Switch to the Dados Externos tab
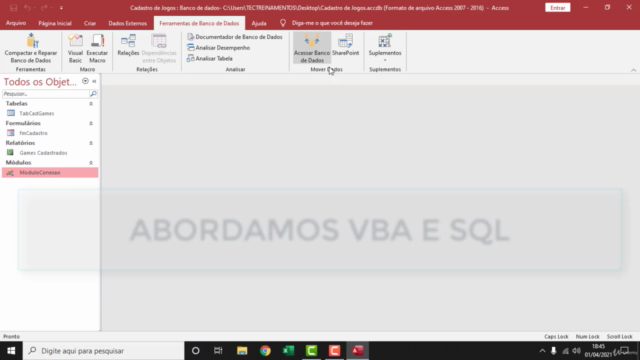The height and width of the screenshot is (360, 640). click(x=127, y=23)
